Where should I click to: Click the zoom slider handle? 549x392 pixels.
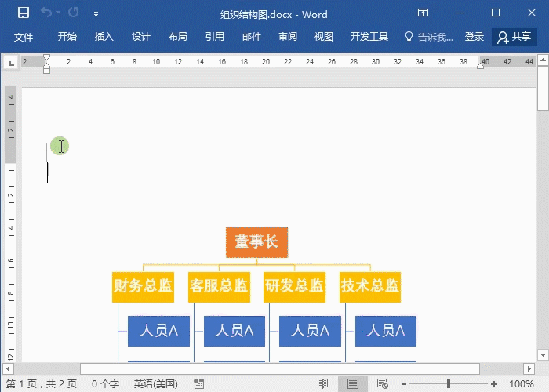[448, 384]
